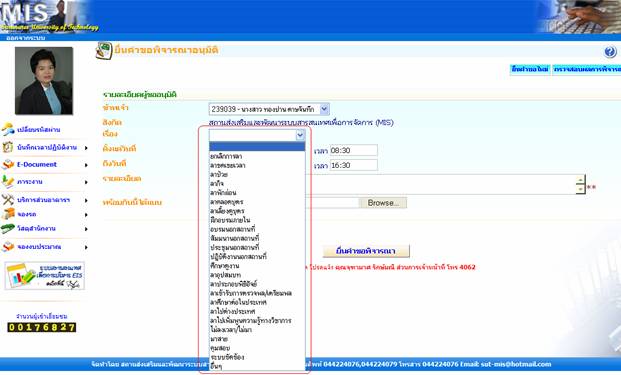Click the E-Document sidebar icon
The width and height of the screenshot is (621, 375).
click(x=8, y=164)
